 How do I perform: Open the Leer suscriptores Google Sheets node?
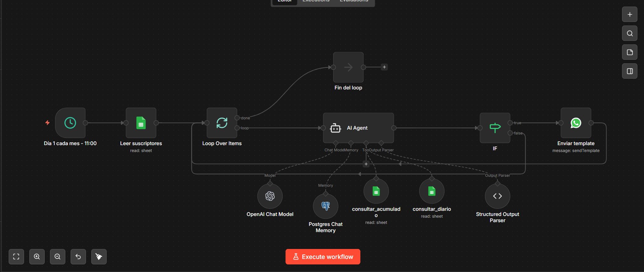click(141, 123)
